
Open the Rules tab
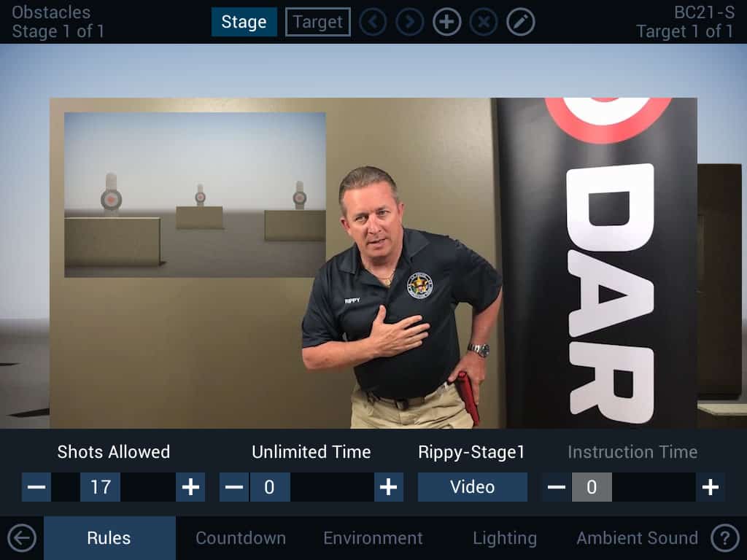109,538
